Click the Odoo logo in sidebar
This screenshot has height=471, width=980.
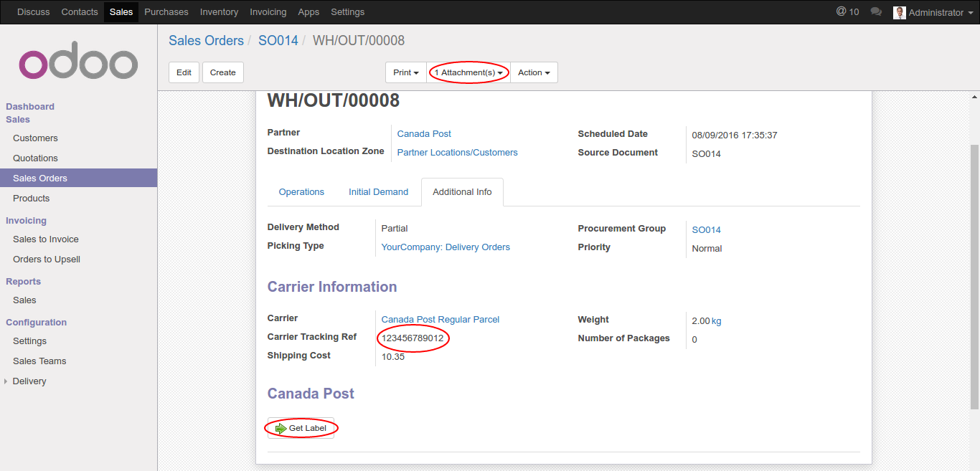click(x=78, y=60)
